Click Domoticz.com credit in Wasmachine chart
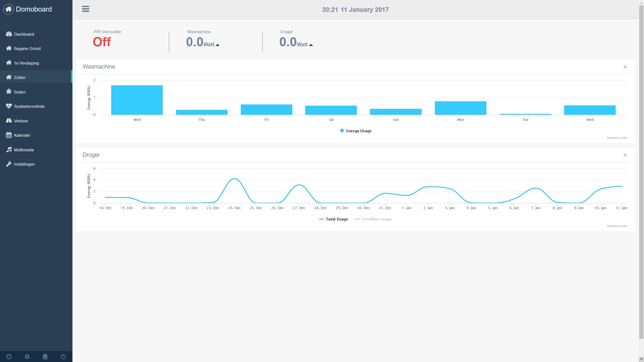Viewport: 644px width, 362px height. coord(617,138)
